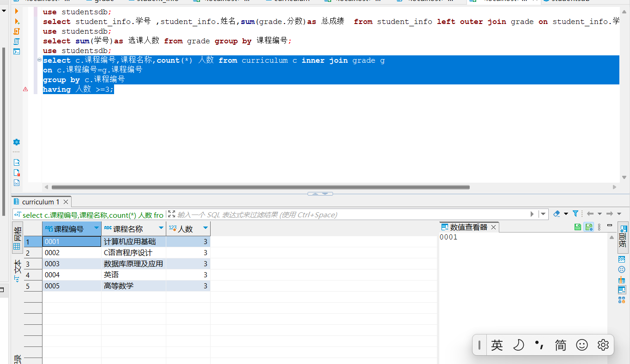This screenshot has height=364, width=630.
Task: Select cell 0002 in the results grid
Action: pos(72,253)
